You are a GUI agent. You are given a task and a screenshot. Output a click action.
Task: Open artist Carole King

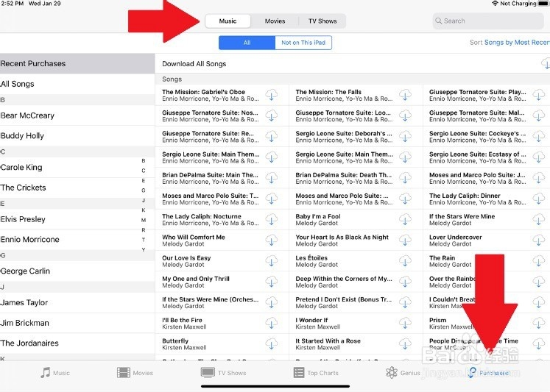coord(77,167)
